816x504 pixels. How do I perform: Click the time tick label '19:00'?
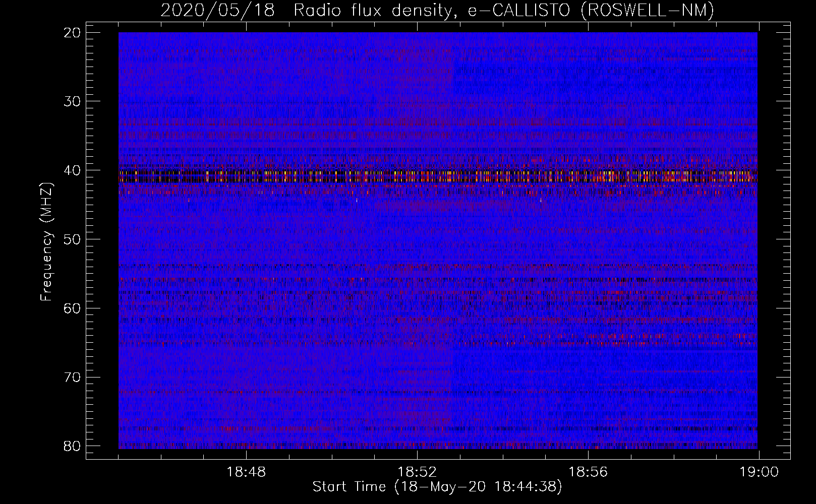pos(759,472)
